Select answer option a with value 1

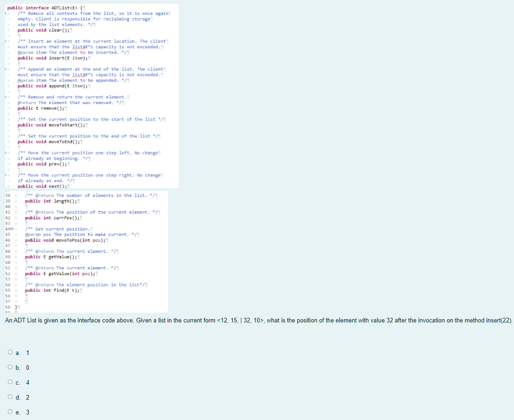tap(10, 352)
